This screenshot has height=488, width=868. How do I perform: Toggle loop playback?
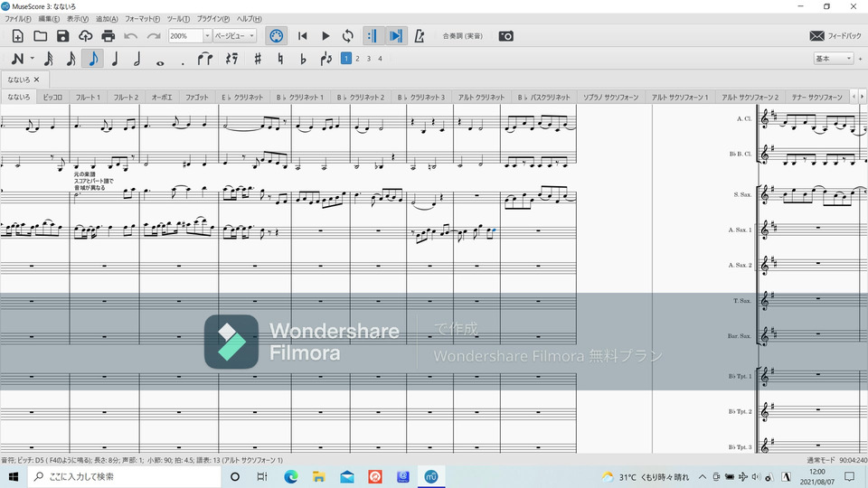tap(347, 36)
